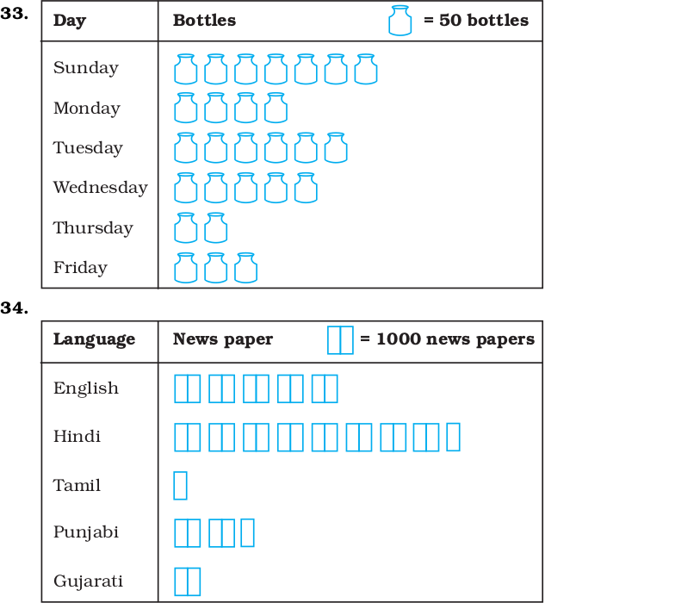Click the Gujarati newspaper symbol
Screen dimensions: 700x609
pos(188,581)
